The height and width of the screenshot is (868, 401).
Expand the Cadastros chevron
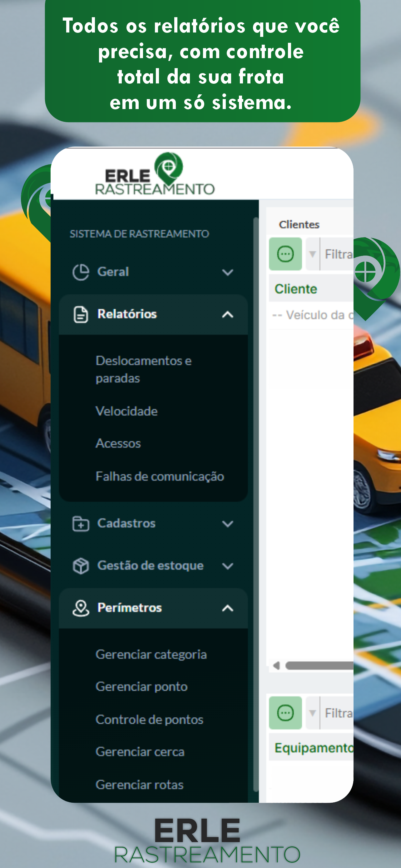coord(228,524)
